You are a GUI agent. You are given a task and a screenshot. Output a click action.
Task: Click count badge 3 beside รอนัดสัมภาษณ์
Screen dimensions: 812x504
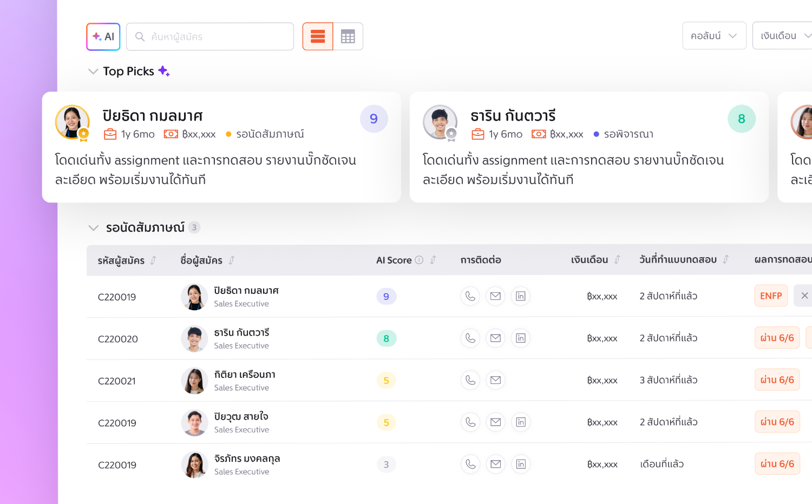(194, 227)
